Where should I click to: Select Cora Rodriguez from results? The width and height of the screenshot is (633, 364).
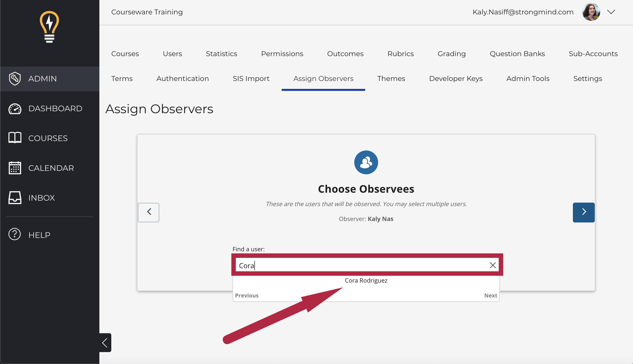(366, 281)
